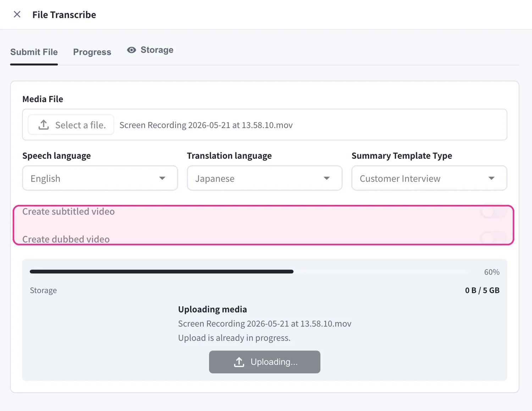Click the Create dubbed video label
Viewport: 532px width, 411px height.
pyautogui.click(x=66, y=239)
